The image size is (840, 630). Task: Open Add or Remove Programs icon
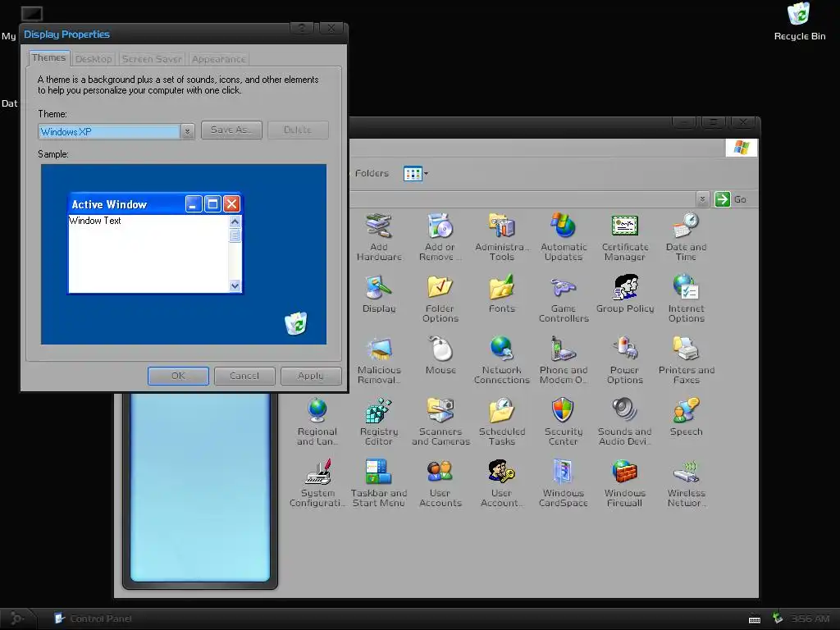coord(441,236)
